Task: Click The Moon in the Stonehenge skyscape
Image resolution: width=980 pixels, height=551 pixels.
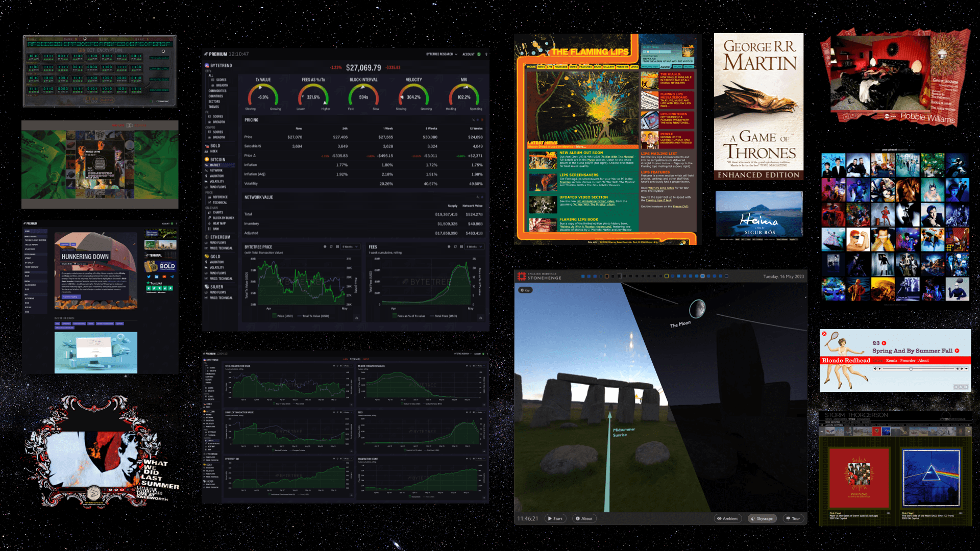Action: point(697,308)
